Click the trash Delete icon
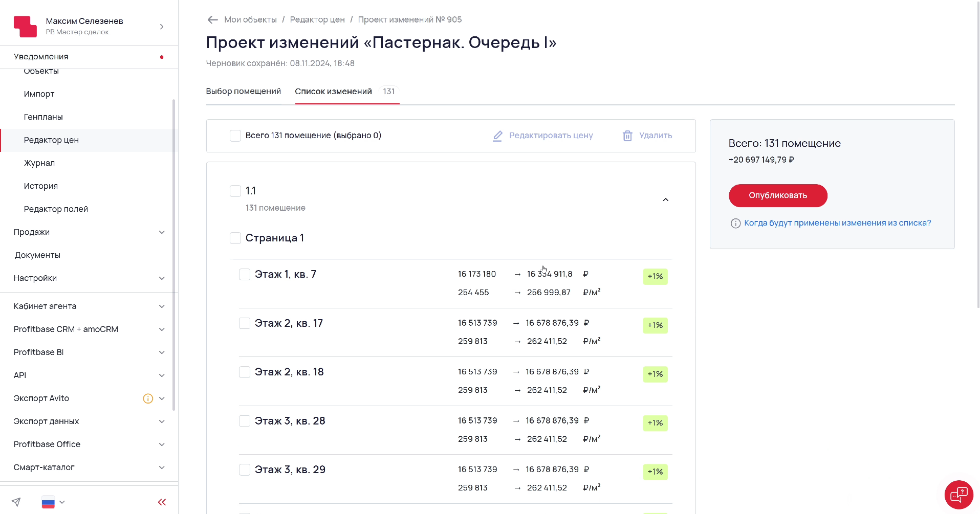The image size is (980, 514). 627,136
